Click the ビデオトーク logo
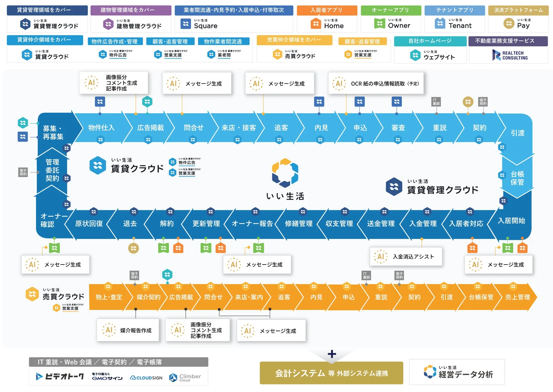Screen dimensions: 553x392 60,377
